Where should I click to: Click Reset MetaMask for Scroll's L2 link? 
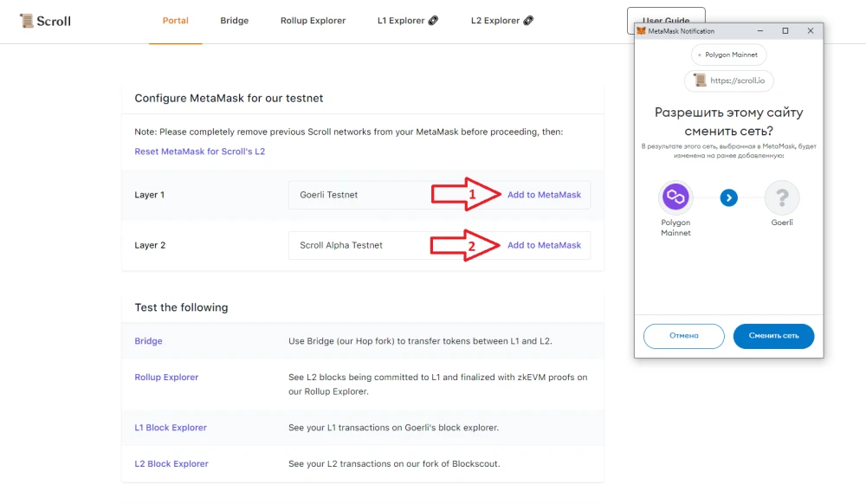click(x=200, y=152)
